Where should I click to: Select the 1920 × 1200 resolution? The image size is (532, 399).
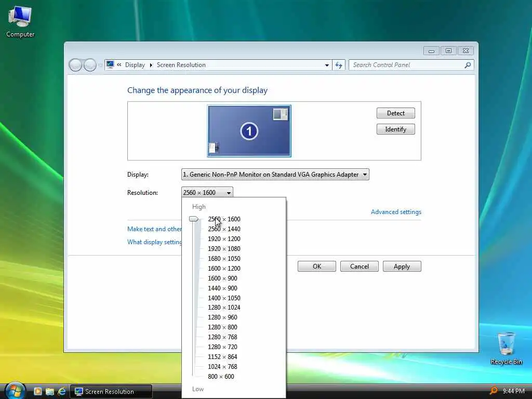[x=224, y=239]
